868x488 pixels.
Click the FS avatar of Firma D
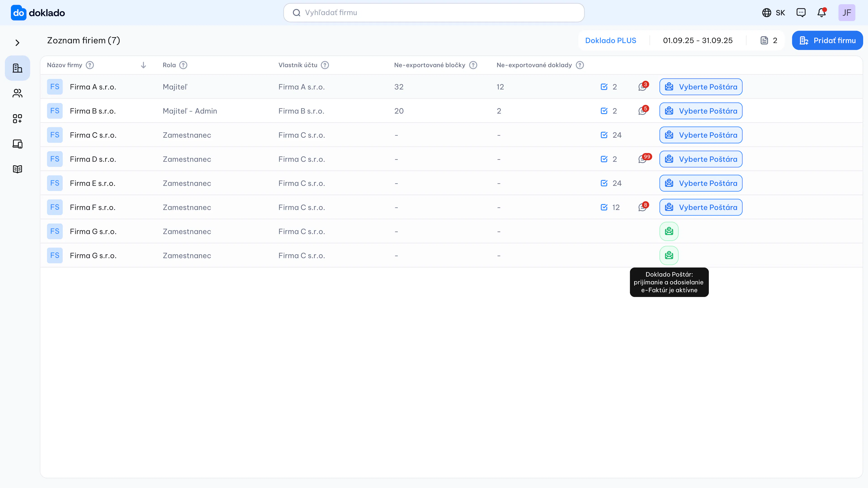pyautogui.click(x=55, y=159)
